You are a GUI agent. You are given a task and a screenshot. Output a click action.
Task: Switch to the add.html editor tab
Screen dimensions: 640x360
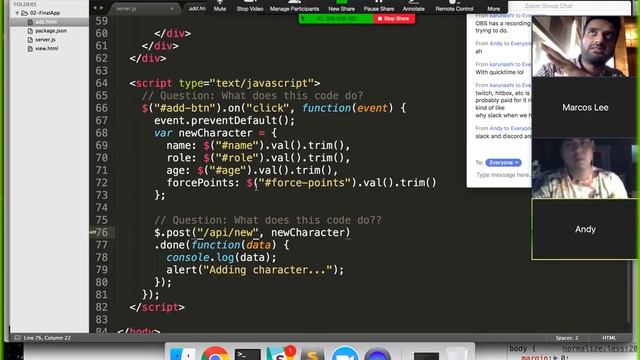pyautogui.click(x=197, y=8)
